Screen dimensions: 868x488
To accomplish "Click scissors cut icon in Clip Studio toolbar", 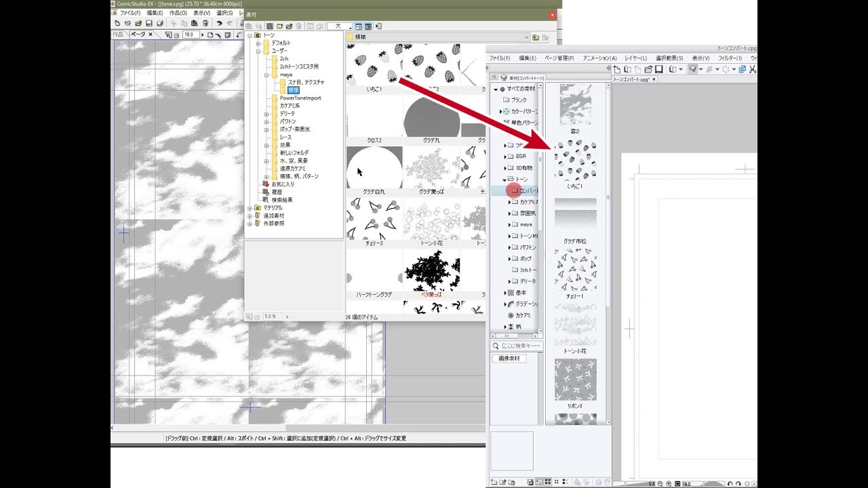I will point(753,69).
